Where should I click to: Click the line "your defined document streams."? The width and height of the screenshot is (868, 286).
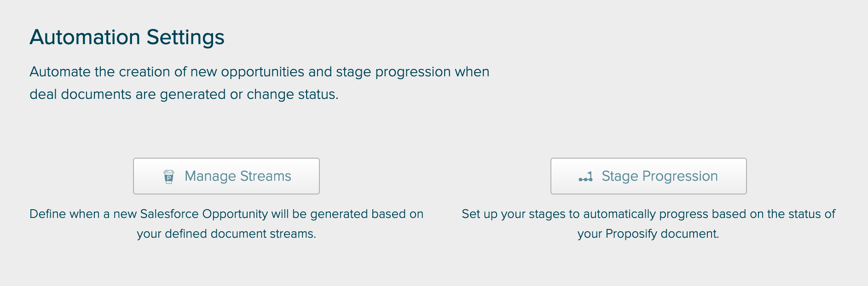click(226, 234)
